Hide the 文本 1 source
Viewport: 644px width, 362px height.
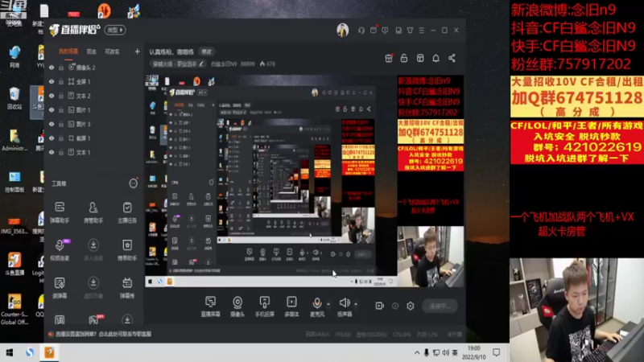tap(52, 152)
